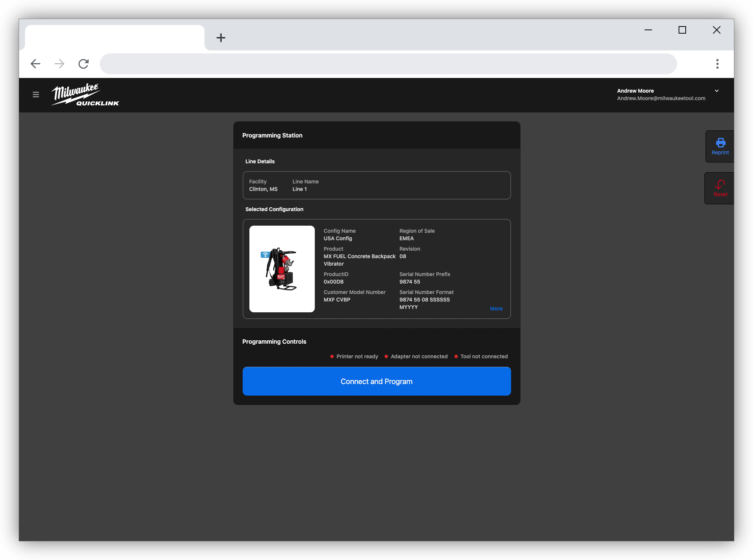
Task: Click the Reset arrow icon
Action: point(720,184)
